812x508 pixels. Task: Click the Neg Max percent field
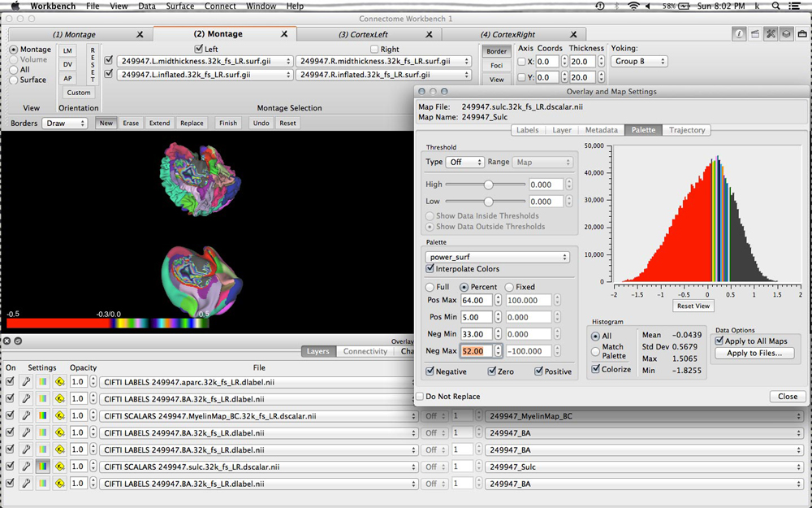[x=476, y=351]
